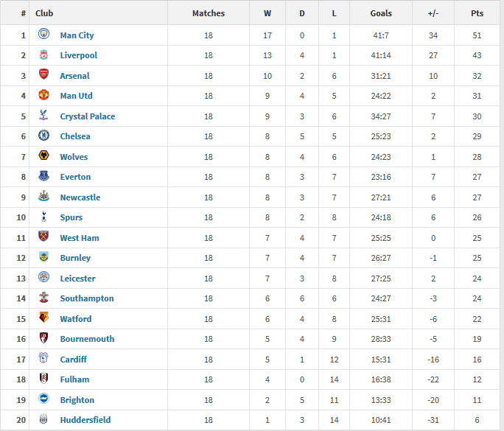Go to the Burnley club page
The image size is (504, 431).
(x=75, y=258)
